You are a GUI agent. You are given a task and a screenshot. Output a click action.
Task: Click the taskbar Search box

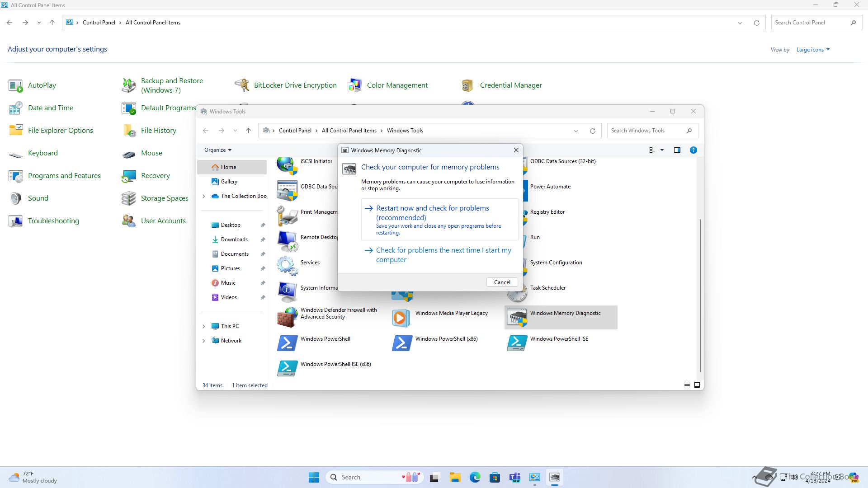coord(374,477)
